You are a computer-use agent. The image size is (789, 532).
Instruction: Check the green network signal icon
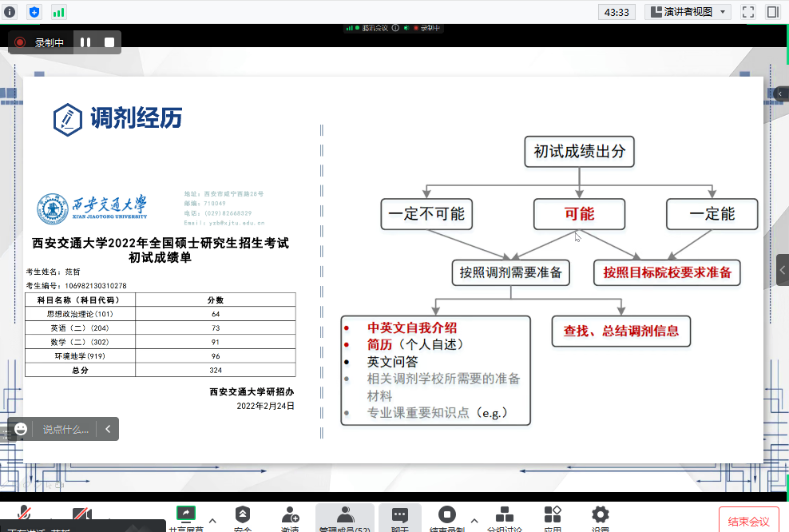59,12
